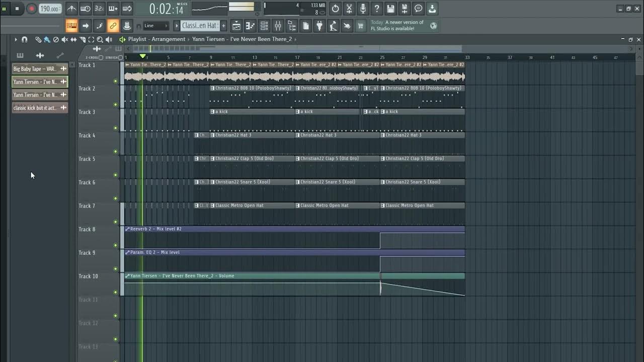Click Playlist - Arrangement breadcrumb

click(x=156, y=39)
